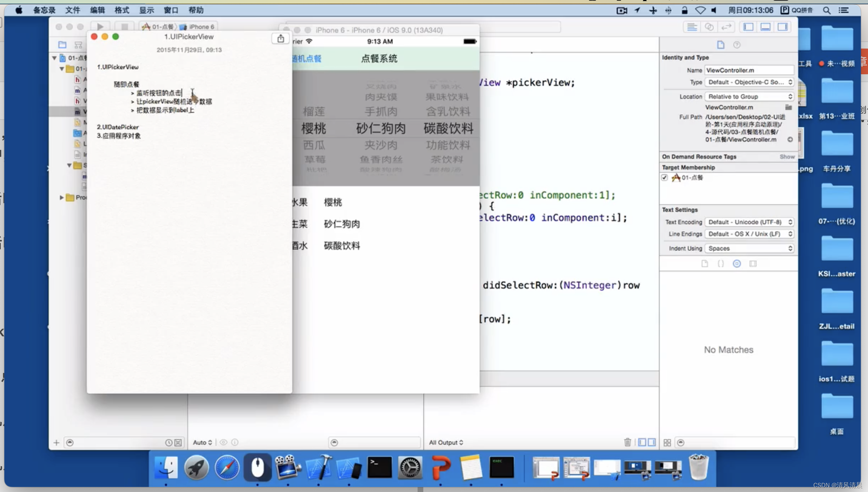Click the Xcode Run button
The image size is (868, 492).
[100, 26]
